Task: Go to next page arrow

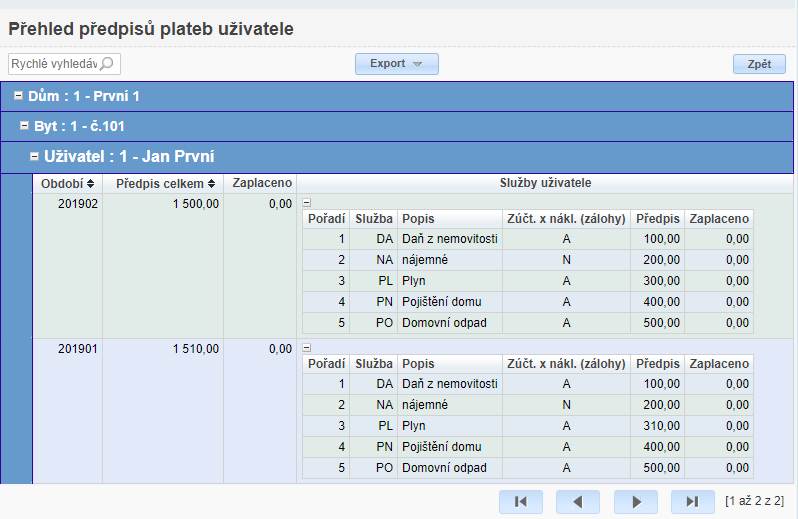Action: (x=636, y=502)
